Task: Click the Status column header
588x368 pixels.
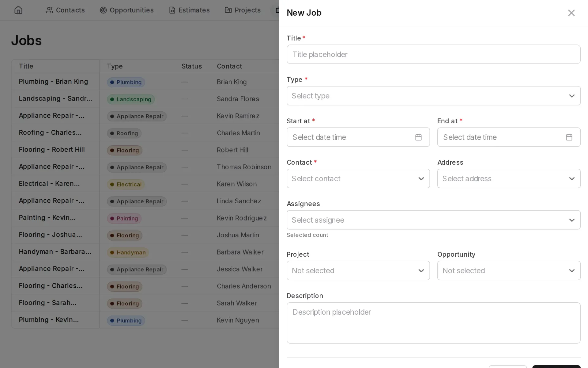Action: point(192,66)
